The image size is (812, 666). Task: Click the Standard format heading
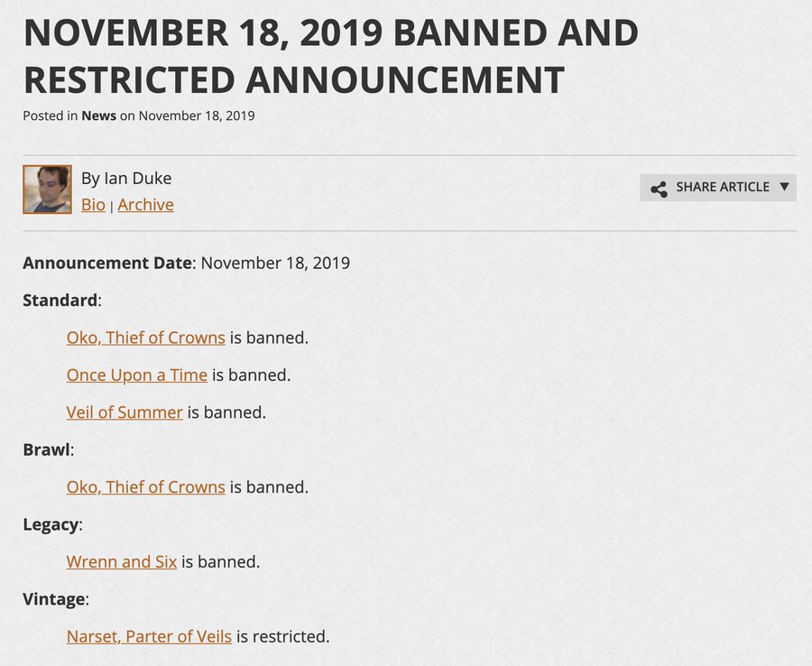pos(60,301)
